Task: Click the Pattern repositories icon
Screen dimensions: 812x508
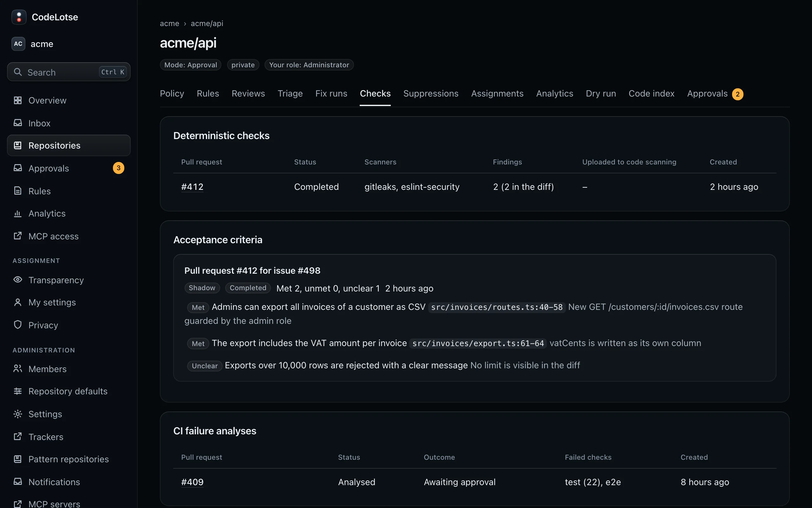Action: pyautogui.click(x=18, y=459)
